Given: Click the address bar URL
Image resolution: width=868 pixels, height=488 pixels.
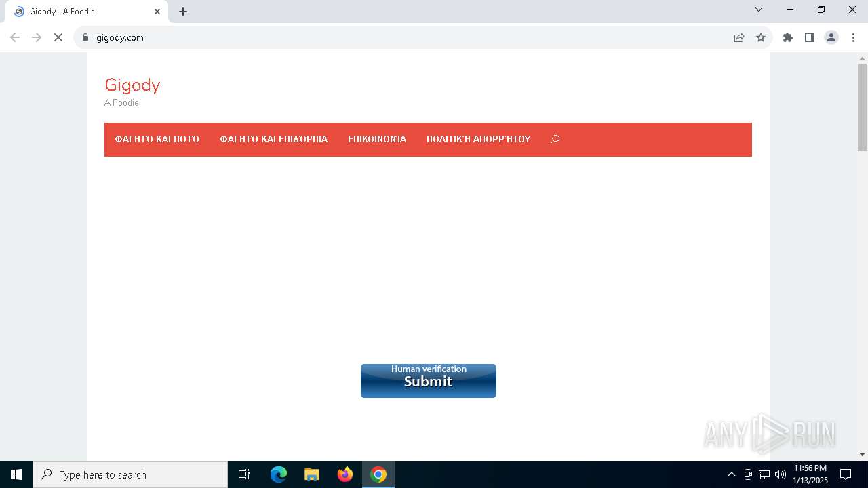Looking at the screenshot, I should (120, 37).
